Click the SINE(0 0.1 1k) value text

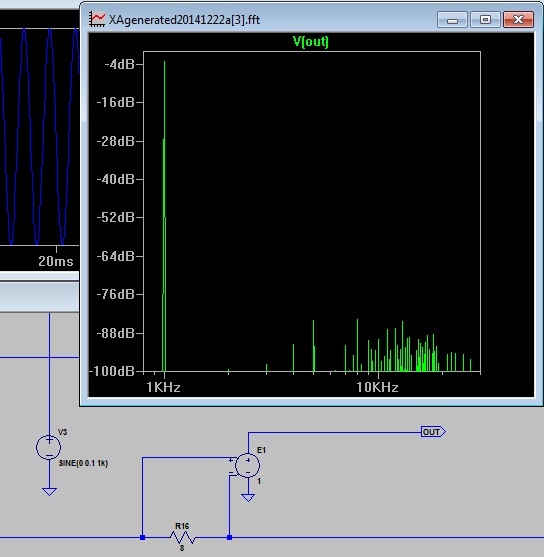click(83, 463)
